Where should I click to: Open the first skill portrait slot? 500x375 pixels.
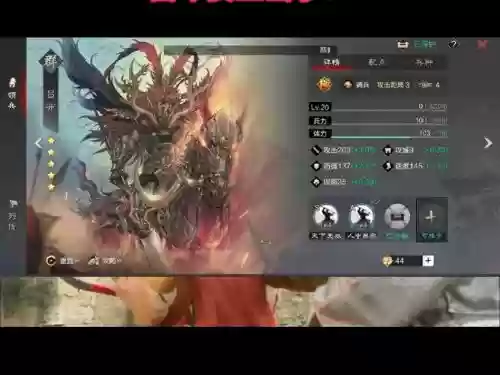click(x=326, y=217)
